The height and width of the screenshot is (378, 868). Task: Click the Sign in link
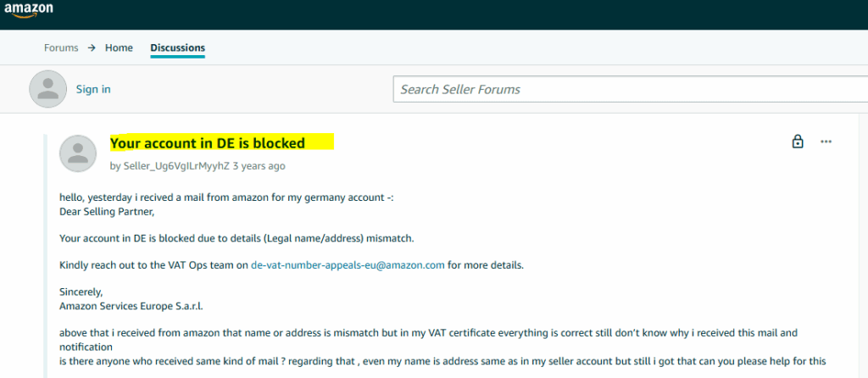(x=93, y=89)
